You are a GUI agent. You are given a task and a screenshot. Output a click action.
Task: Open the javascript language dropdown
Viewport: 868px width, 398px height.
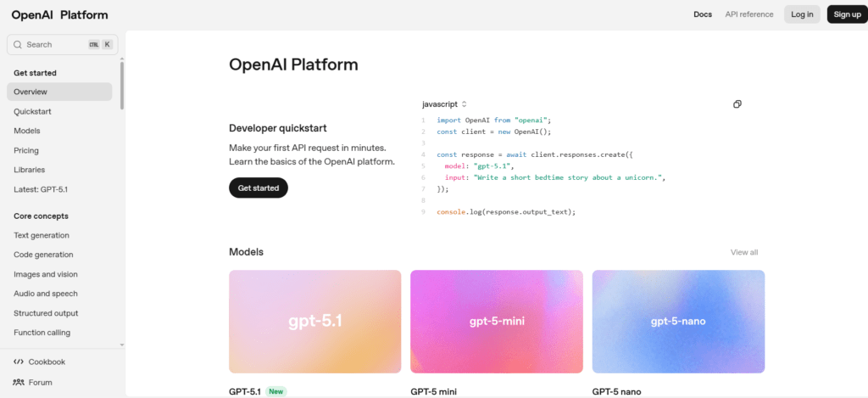click(x=444, y=104)
